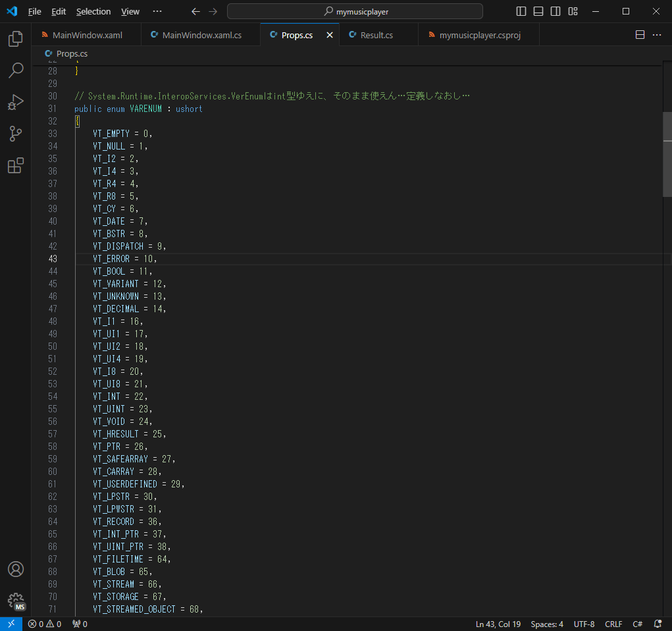
Task: Switch to the MainWindow.xaml.cs tab
Action: click(x=201, y=35)
